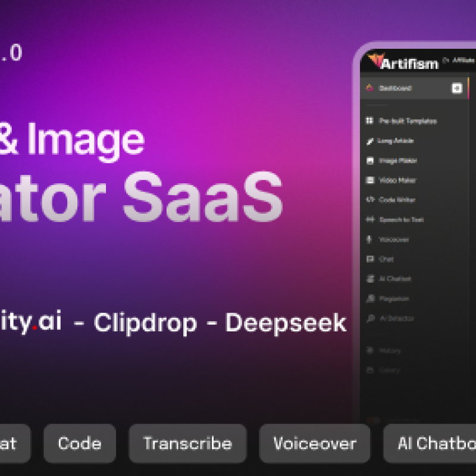Click the Long Article pen icon
The width and height of the screenshot is (476, 476).
pyautogui.click(x=369, y=141)
